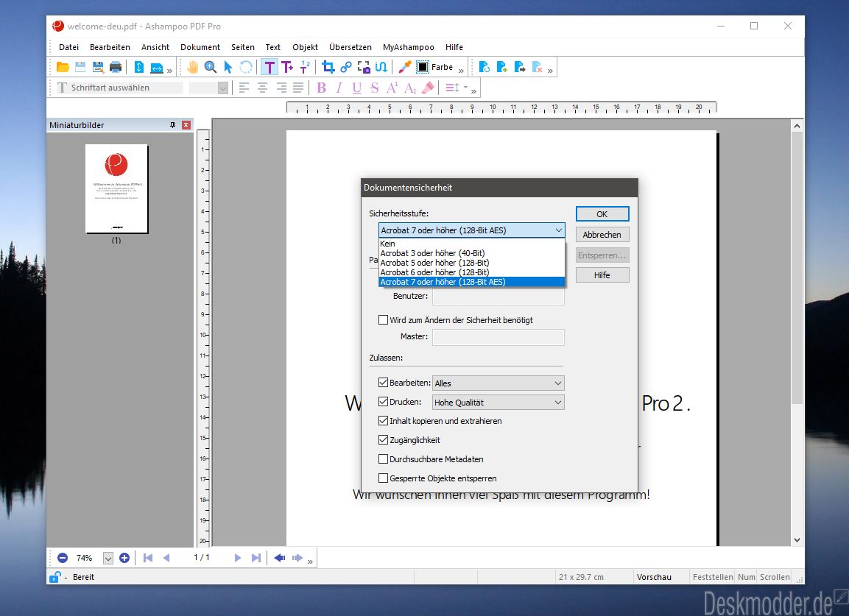Pin the Miniaturbilder panel
849x616 pixels.
173,125
